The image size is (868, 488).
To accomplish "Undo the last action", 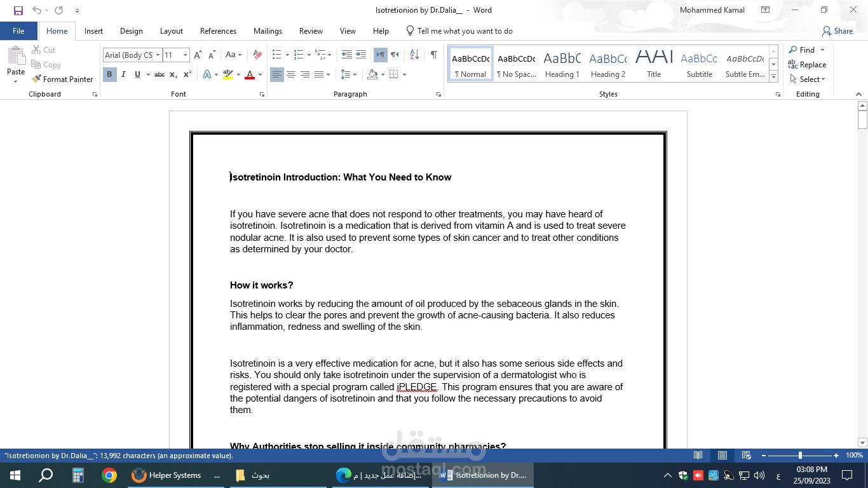I will click(x=36, y=10).
